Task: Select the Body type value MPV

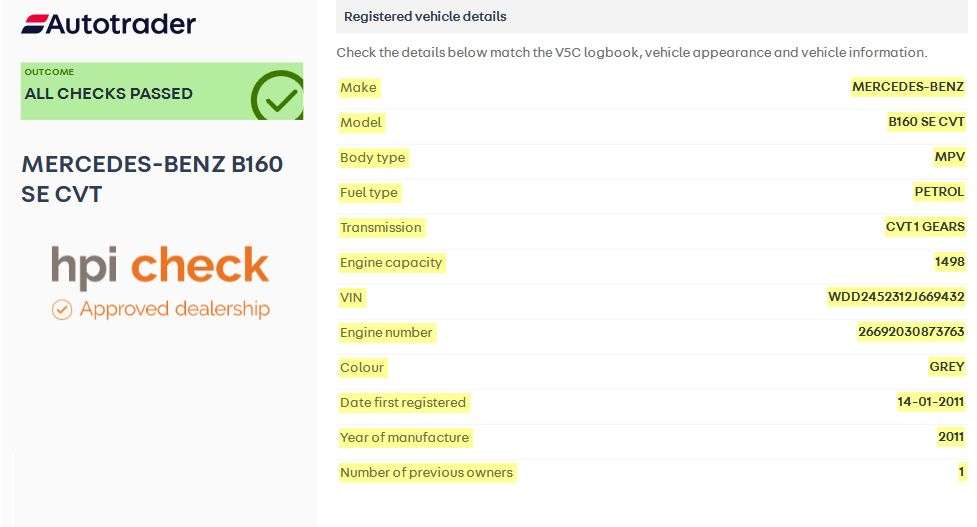Action: click(949, 157)
